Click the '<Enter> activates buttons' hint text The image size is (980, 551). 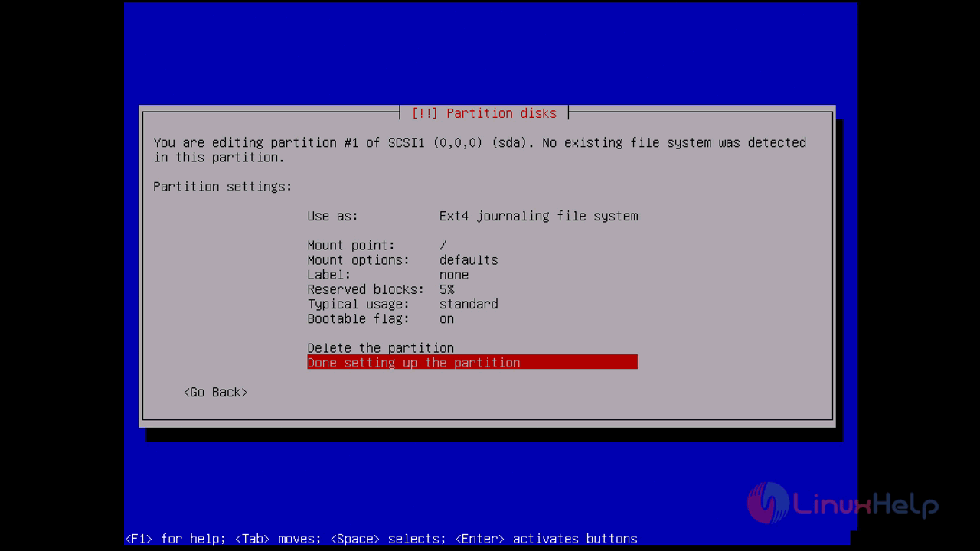click(x=546, y=539)
